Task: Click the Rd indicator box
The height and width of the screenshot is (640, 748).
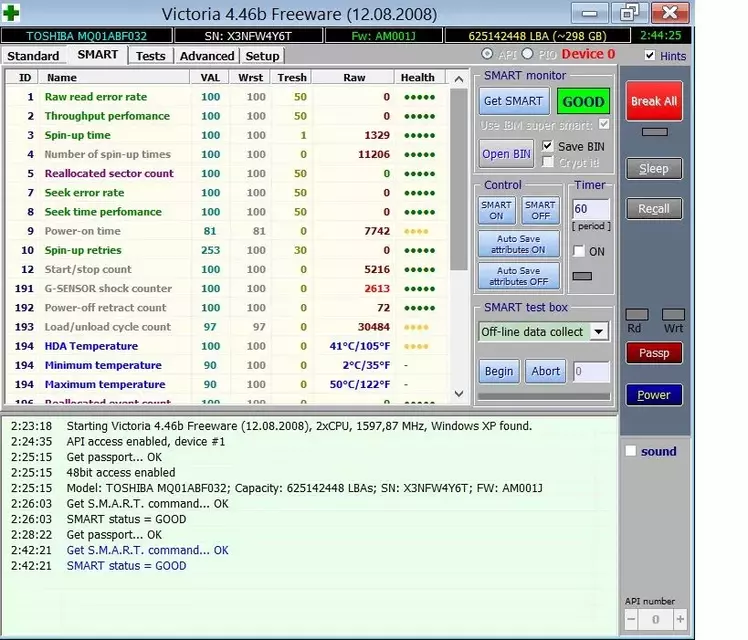Action: click(637, 314)
